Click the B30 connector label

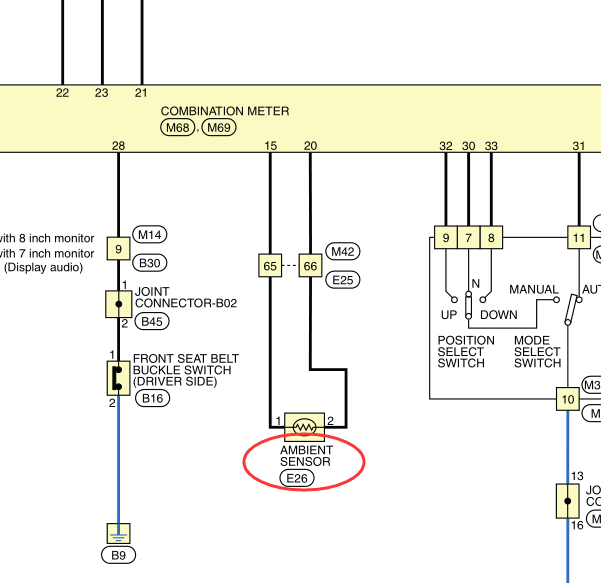click(x=149, y=263)
